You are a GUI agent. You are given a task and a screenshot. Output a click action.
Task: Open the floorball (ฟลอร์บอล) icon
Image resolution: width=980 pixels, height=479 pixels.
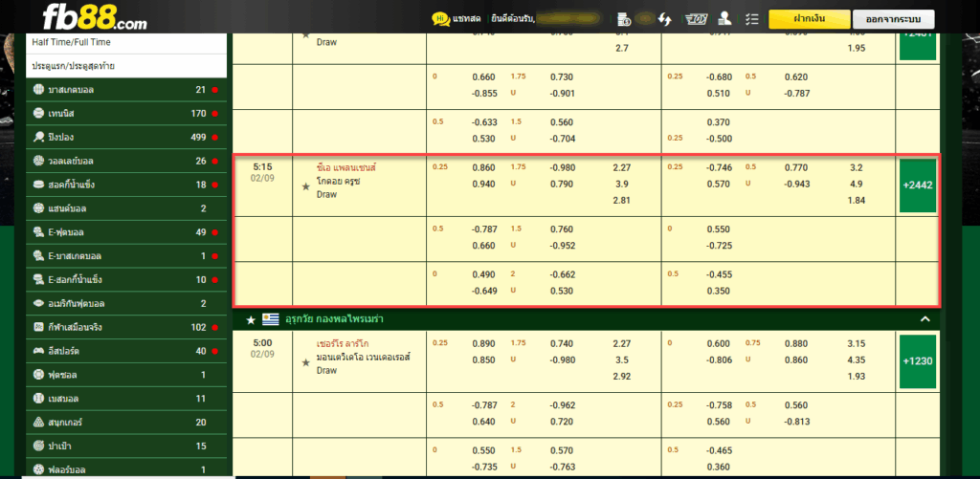(38, 469)
